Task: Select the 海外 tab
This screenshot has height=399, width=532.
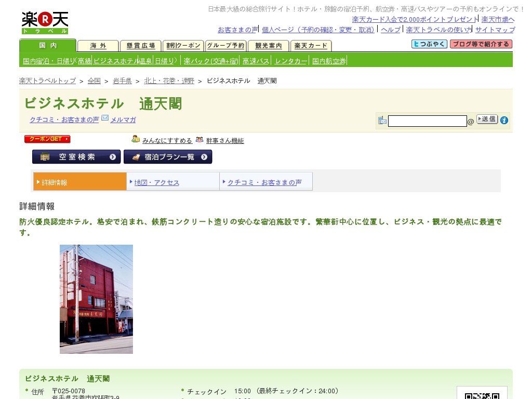Action: pos(98,46)
